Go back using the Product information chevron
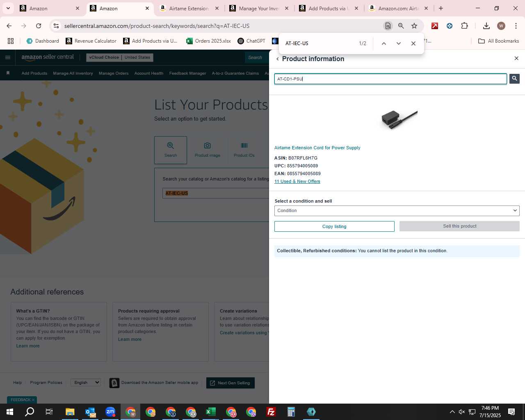Screen dimensions: 525x420 pos(278,59)
